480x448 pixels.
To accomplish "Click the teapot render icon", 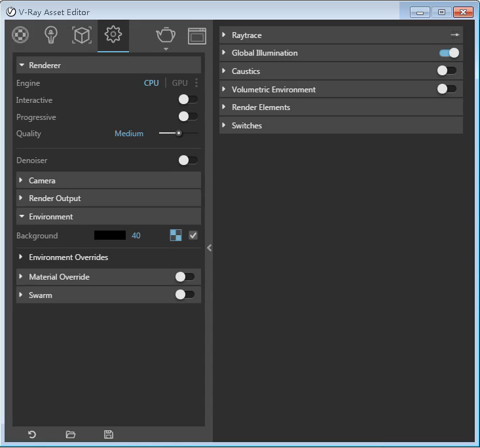I will [x=166, y=35].
